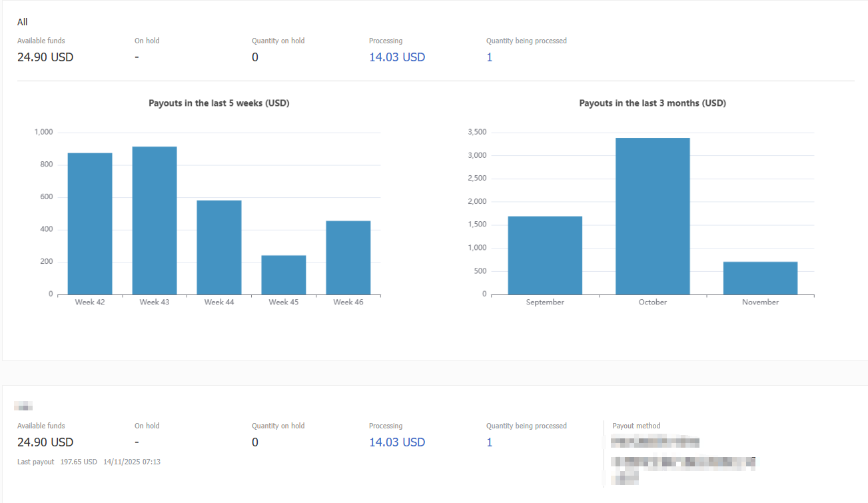Click the Week 46 payout bar
This screenshot has width=868, height=503.
[x=348, y=258]
